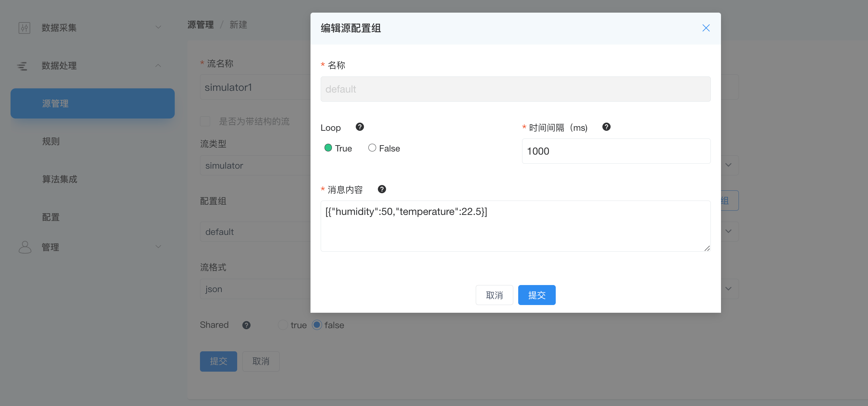Click the Shared help question mark icon
Screen dimensions: 868x406
pyautogui.click(x=246, y=325)
